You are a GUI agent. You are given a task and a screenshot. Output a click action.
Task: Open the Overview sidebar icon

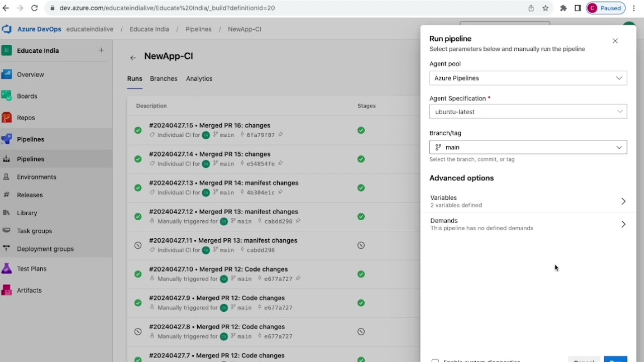7,74
